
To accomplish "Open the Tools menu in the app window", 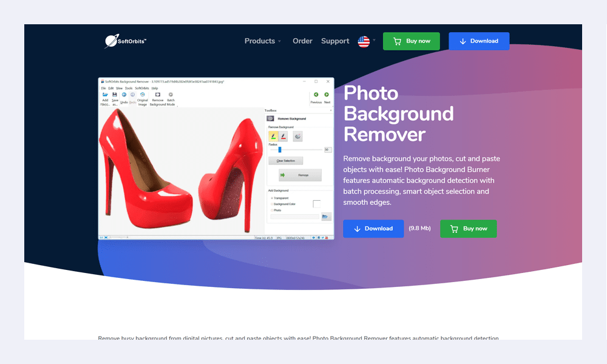I will click(x=129, y=88).
